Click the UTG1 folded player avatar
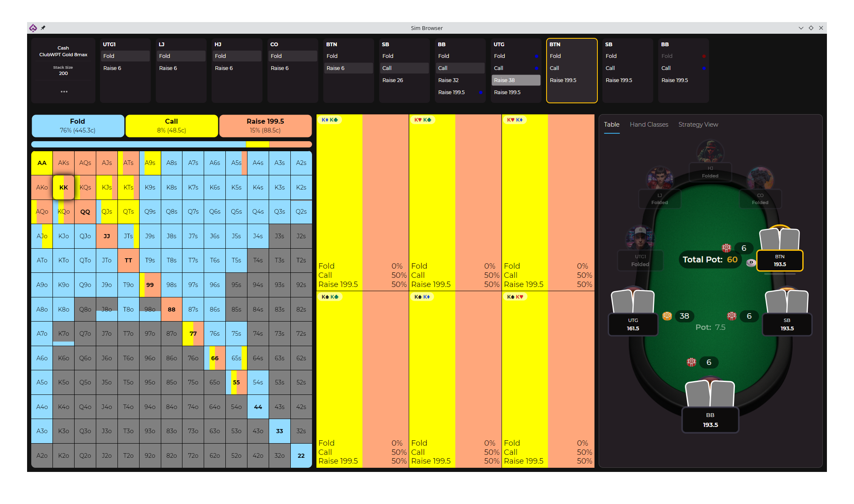Image resolution: width=854 pixels, height=504 pixels. click(640, 238)
